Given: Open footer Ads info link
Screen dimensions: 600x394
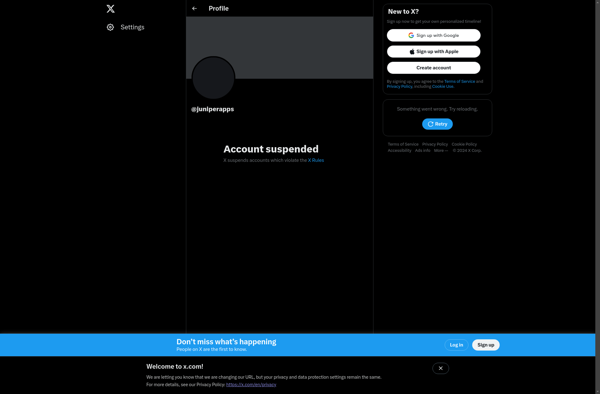Looking at the screenshot, I should [x=422, y=150].
